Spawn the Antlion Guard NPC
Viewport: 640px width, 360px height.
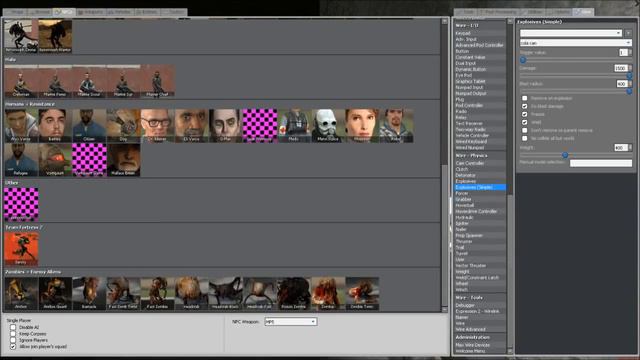[x=55, y=293]
